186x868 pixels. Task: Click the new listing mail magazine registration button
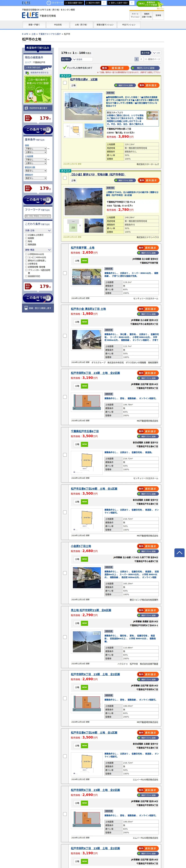coord(151,4)
